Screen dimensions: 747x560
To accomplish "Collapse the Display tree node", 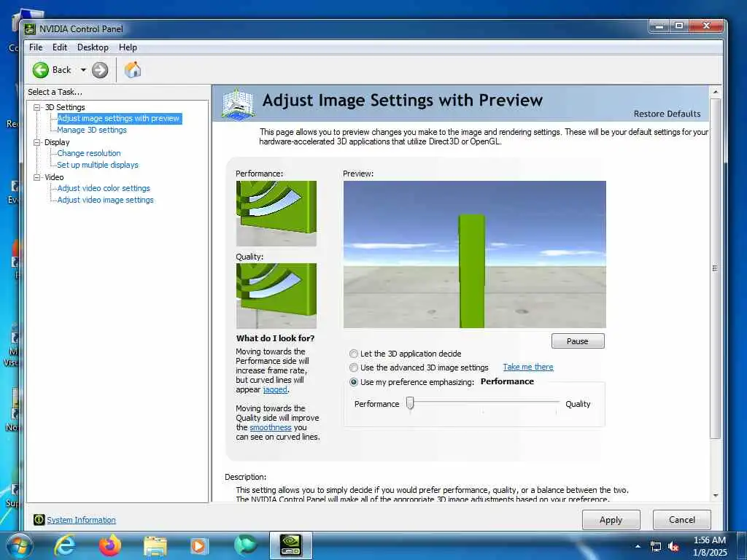I will pos(36,142).
